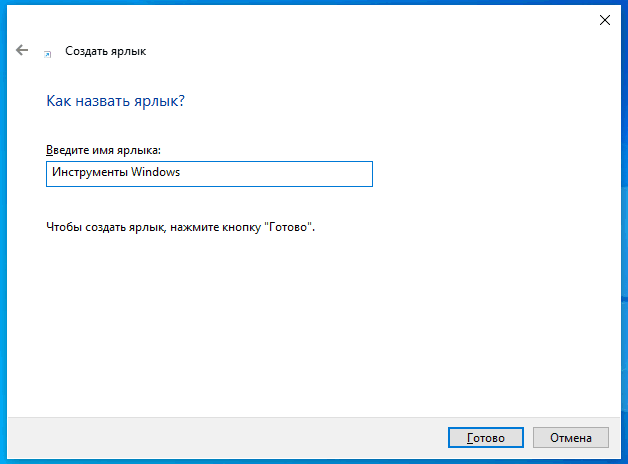Go back with the arrow button
The height and width of the screenshot is (464, 628).
point(22,50)
